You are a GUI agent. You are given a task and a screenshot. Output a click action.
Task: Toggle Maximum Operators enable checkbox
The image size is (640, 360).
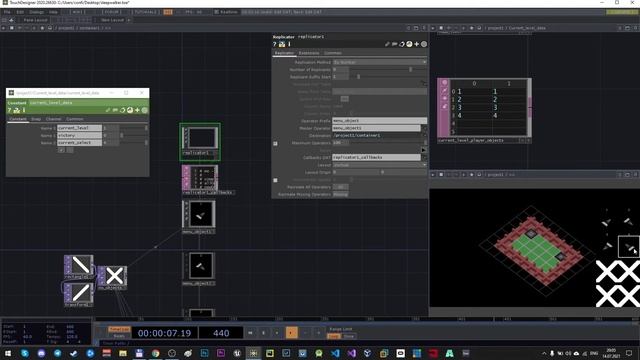pos(275,143)
